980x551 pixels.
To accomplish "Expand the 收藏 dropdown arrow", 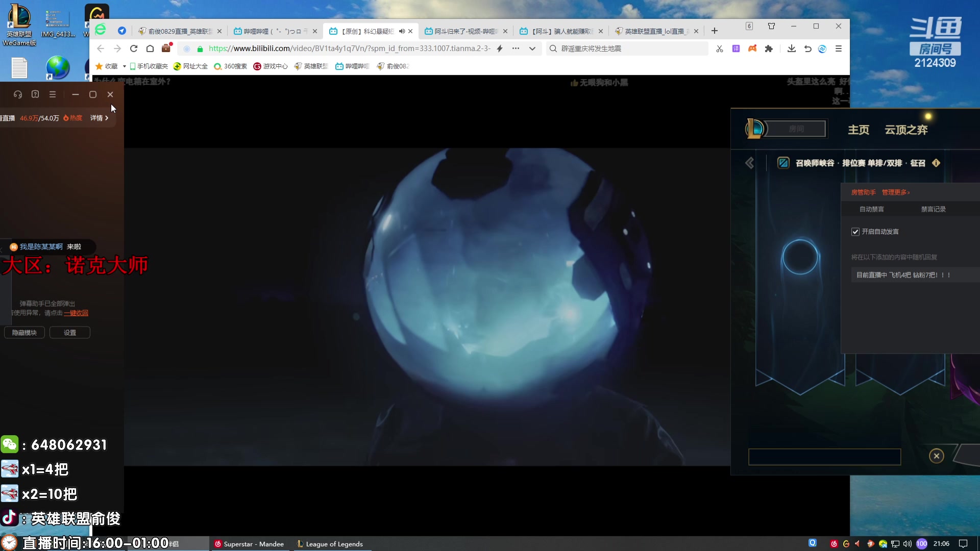I will coord(124,66).
